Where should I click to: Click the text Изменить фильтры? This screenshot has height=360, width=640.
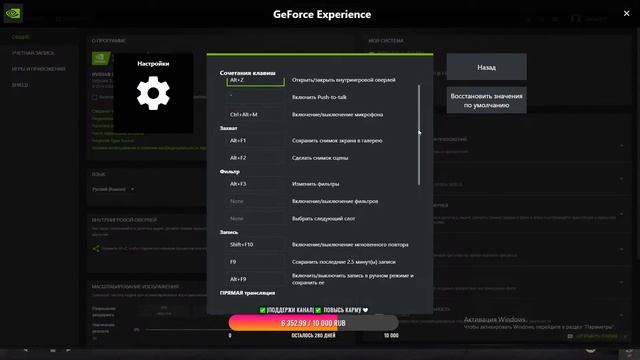316,184
